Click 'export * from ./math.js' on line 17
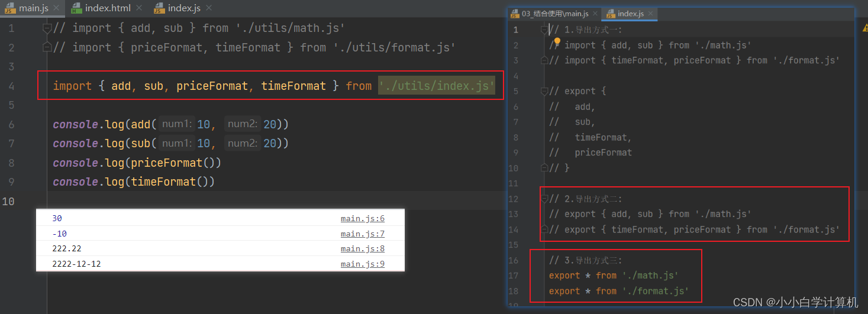This screenshot has width=868, height=314. 614,276
